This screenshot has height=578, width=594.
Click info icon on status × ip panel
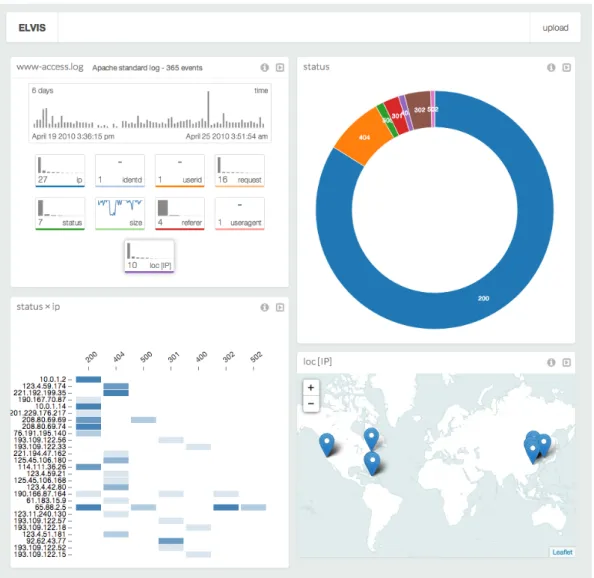pyautogui.click(x=264, y=307)
